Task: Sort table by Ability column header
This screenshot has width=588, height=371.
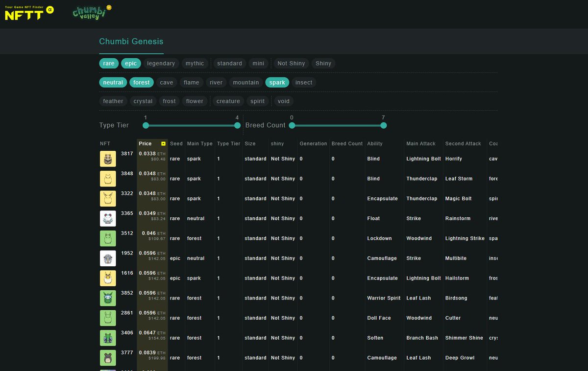Action: click(375, 143)
